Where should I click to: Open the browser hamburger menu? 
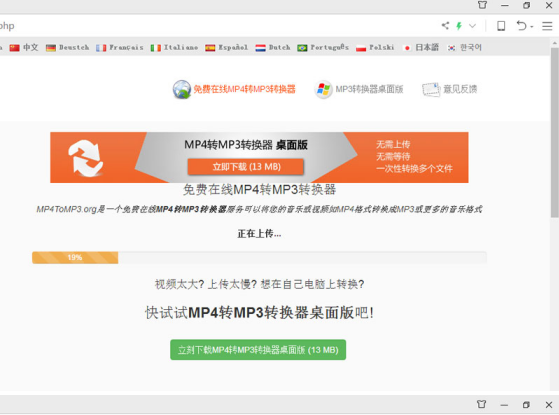click(x=547, y=26)
